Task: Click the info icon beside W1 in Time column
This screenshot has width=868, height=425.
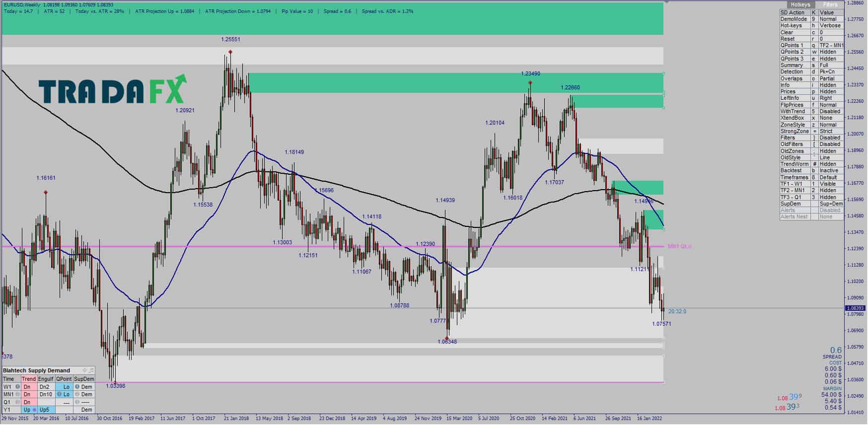Action: click(17, 387)
